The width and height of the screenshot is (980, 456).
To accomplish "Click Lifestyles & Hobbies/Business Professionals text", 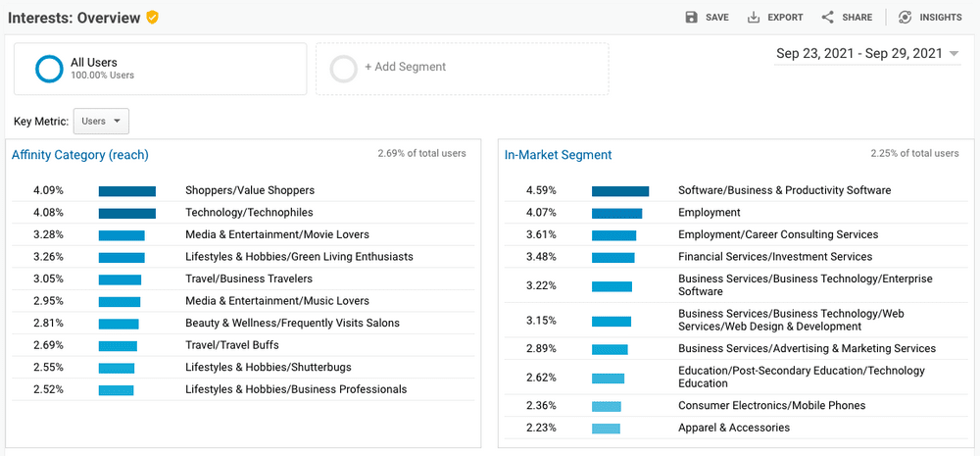I will point(296,389).
